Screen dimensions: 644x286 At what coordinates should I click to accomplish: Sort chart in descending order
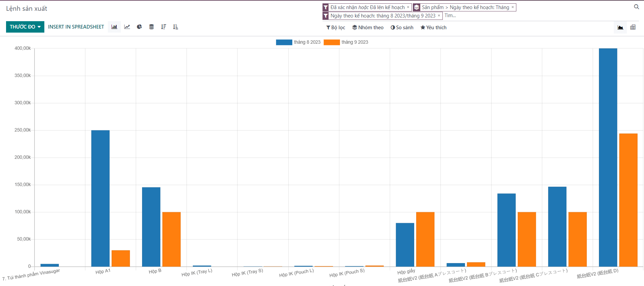164,27
